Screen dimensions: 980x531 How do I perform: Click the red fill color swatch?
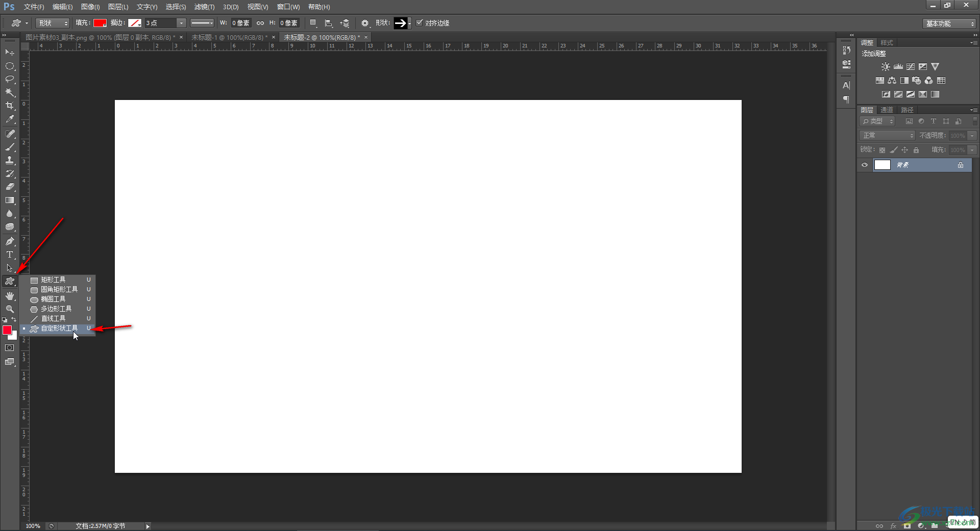coord(100,23)
